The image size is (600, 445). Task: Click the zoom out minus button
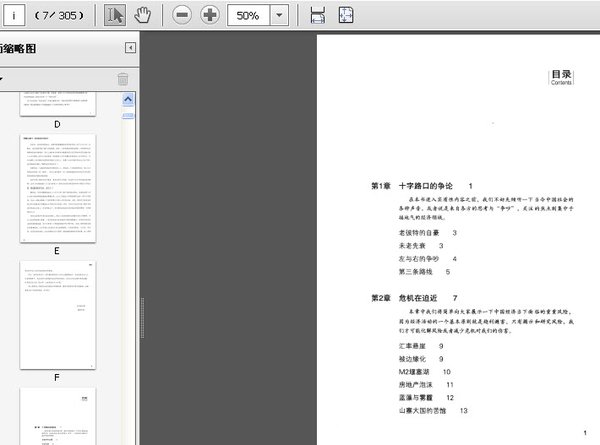[181, 15]
